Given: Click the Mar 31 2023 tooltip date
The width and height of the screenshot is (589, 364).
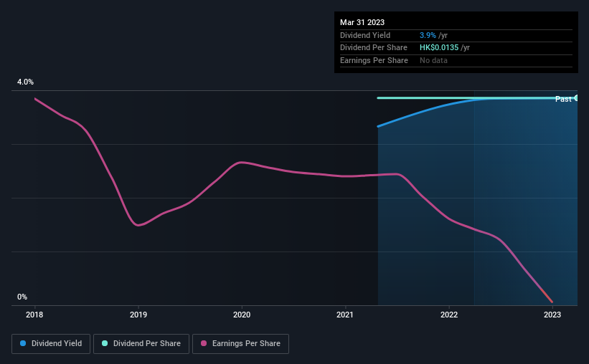Looking at the screenshot, I should coord(362,22).
